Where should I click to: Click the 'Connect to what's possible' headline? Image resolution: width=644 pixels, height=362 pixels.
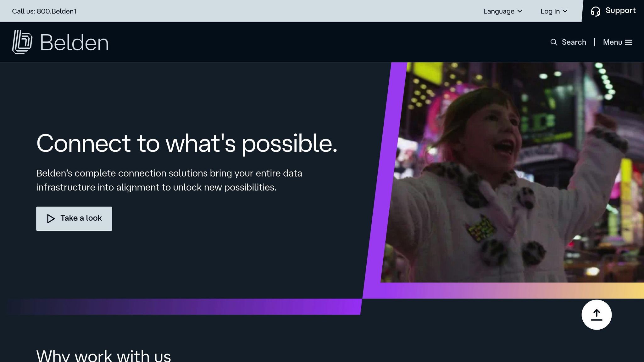pos(186,143)
